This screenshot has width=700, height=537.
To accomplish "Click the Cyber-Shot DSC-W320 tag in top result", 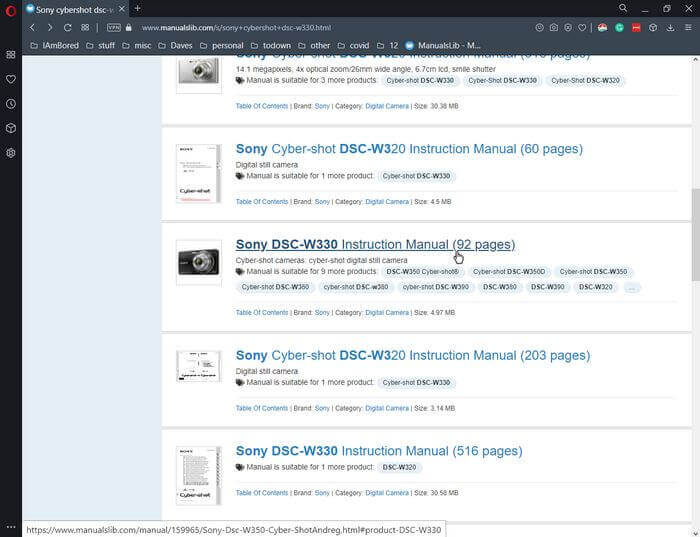I will (585, 80).
